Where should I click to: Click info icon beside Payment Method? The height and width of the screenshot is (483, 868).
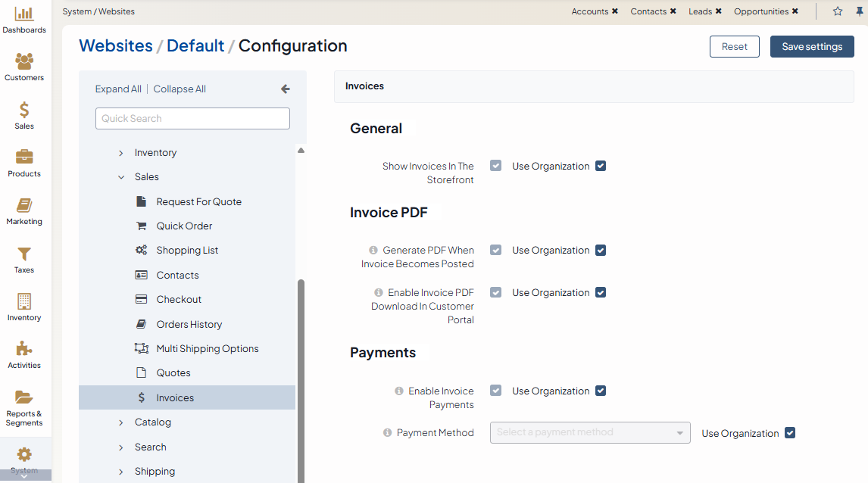(x=388, y=433)
